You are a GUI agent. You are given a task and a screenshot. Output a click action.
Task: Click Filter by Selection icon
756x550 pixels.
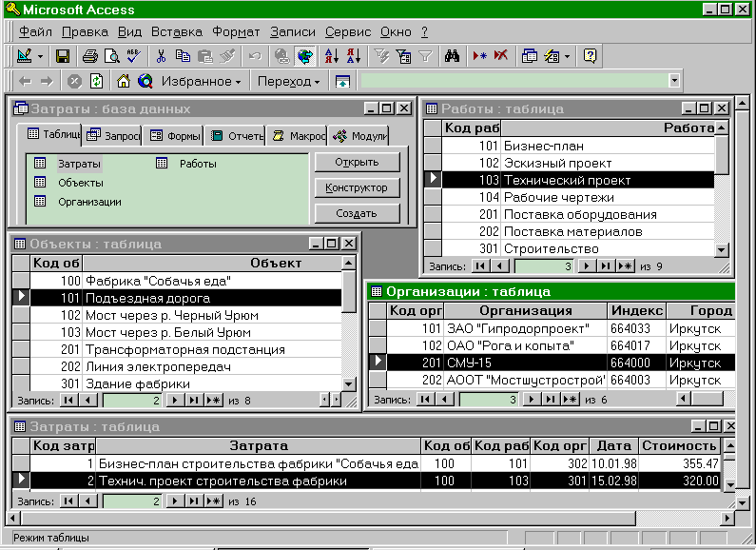click(381, 56)
